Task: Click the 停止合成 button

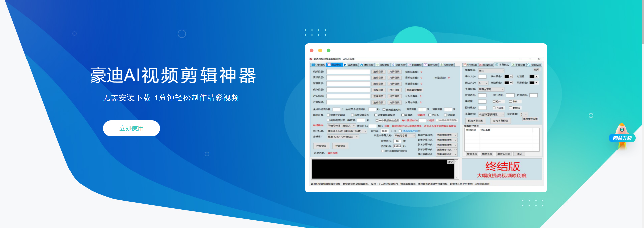Action: [x=340, y=146]
